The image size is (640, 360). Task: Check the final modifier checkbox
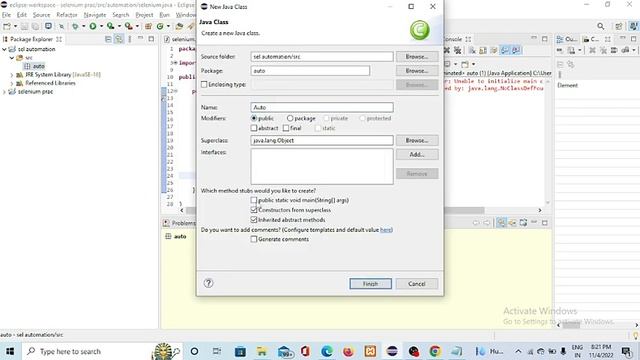(286, 128)
